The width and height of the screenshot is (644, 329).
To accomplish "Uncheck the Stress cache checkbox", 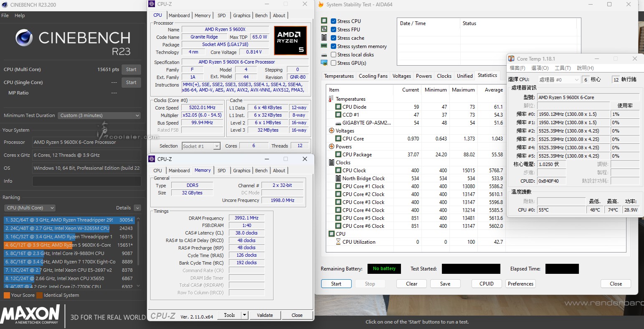I will pos(334,38).
